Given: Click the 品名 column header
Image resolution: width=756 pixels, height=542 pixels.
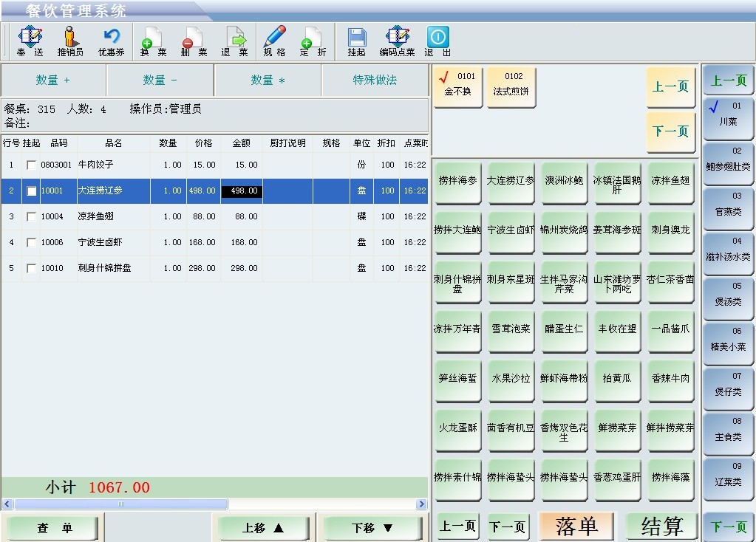Looking at the screenshot, I should point(113,143).
